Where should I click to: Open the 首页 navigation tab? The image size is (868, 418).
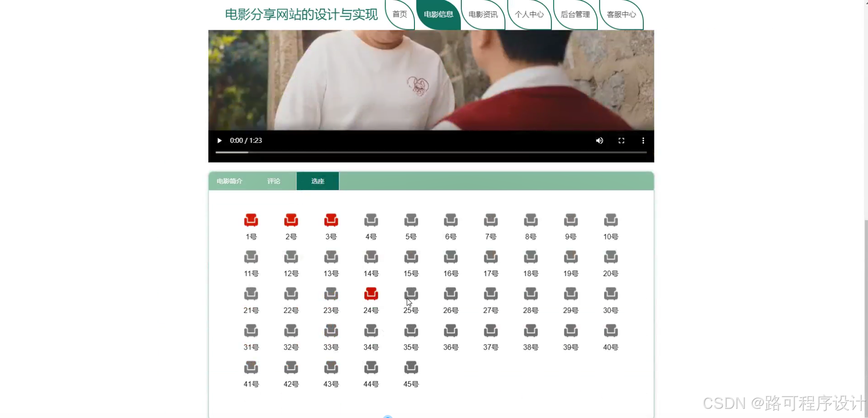400,14
